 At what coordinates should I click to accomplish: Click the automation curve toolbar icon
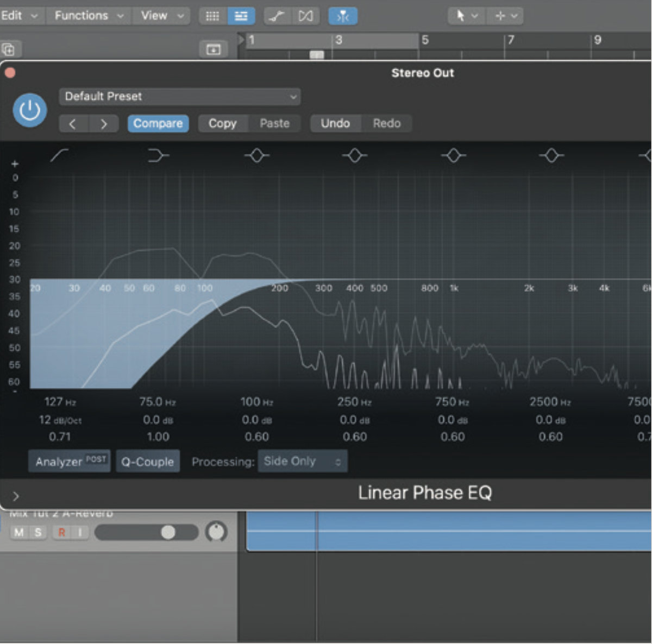[275, 16]
